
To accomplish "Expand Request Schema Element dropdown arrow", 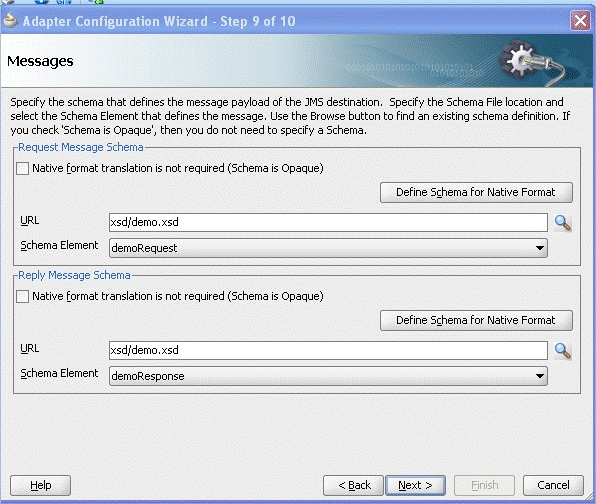I will tap(539, 248).
